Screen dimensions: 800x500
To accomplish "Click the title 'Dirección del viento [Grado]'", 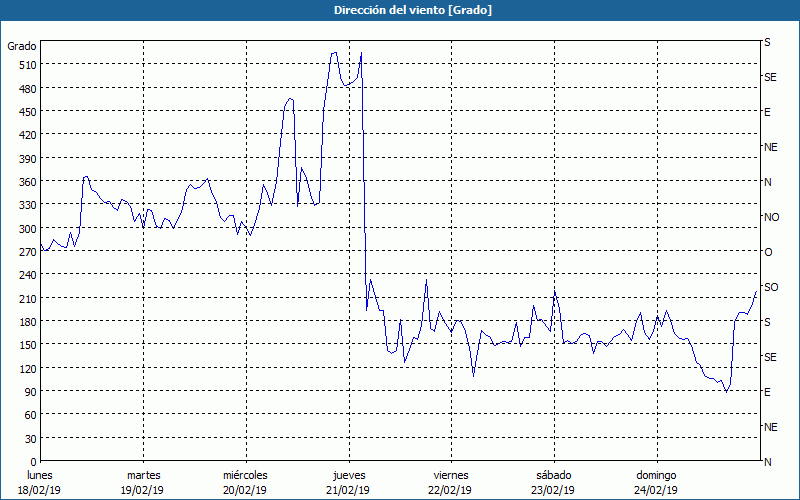I will [413, 10].
